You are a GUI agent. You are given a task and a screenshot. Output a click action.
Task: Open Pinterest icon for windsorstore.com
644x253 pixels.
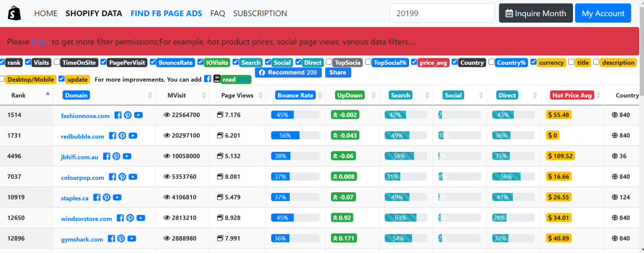(130, 218)
